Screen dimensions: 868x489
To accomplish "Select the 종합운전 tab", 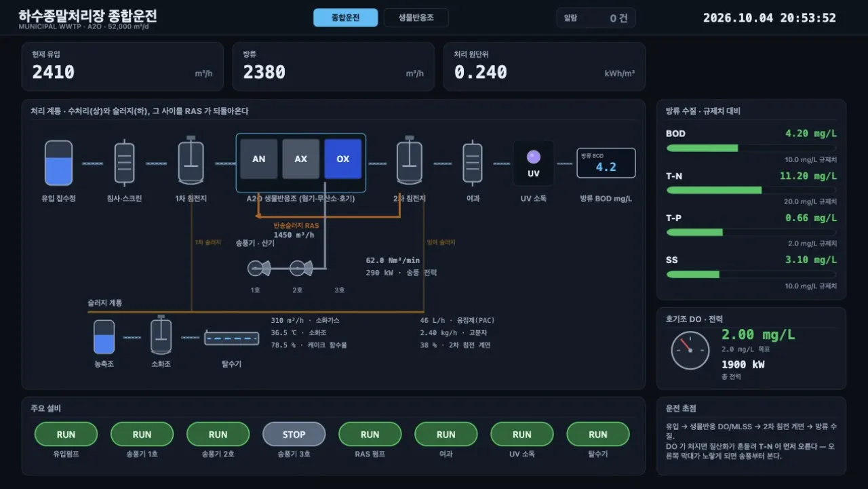I will [346, 18].
